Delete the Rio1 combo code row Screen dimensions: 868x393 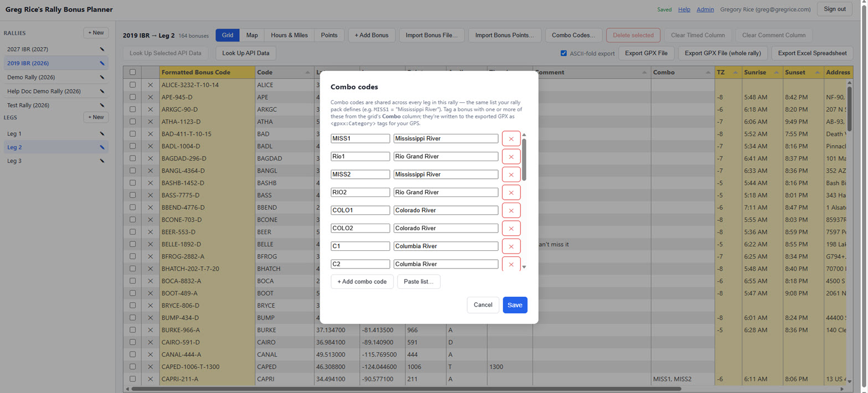pos(511,157)
